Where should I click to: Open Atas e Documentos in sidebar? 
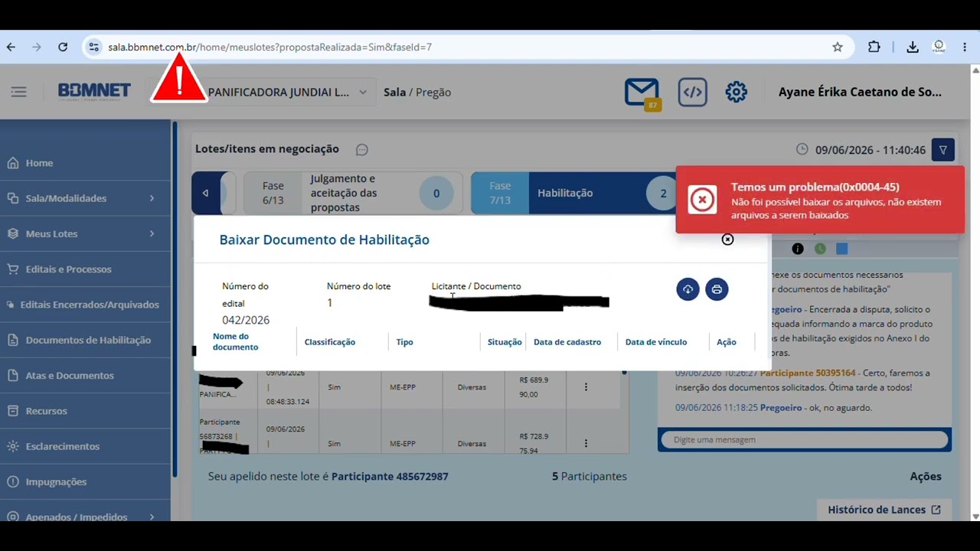pyautogui.click(x=85, y=376)
